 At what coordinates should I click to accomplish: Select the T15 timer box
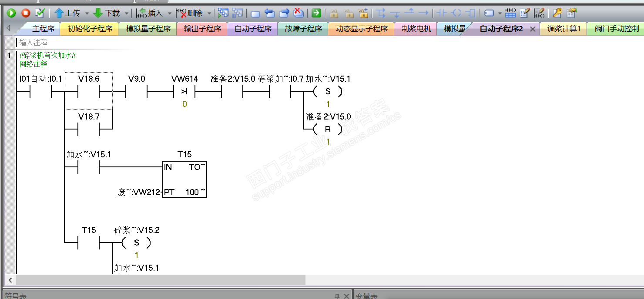(184, 179)
